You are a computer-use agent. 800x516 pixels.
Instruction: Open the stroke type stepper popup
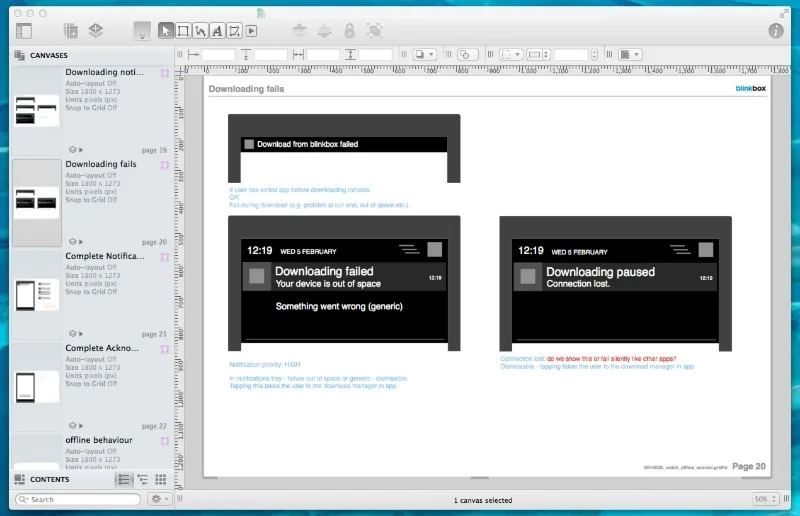[539, 55]
